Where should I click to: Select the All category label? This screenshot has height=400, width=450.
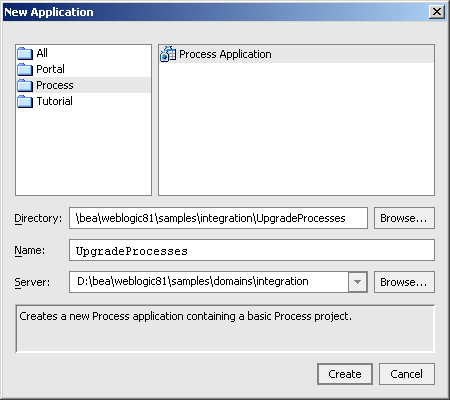pos(42,53)
